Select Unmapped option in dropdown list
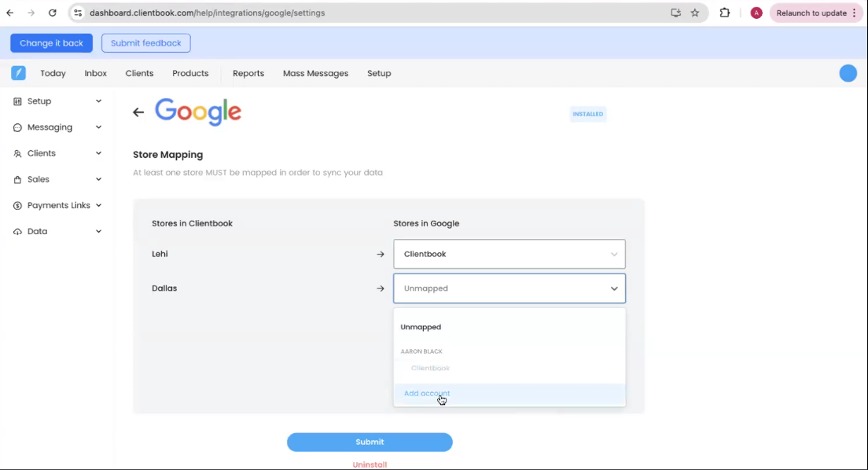The width and height of the screenshot is (868, 470). 421,327
